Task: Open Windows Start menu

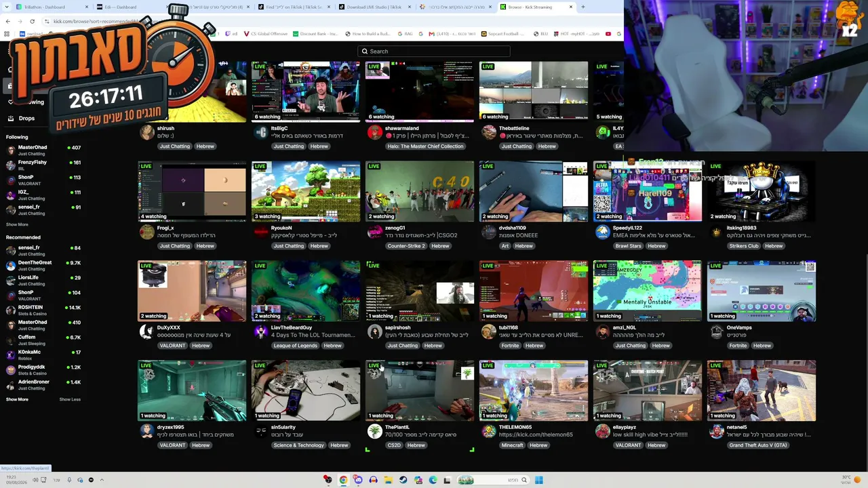Action: click(538, 480)
